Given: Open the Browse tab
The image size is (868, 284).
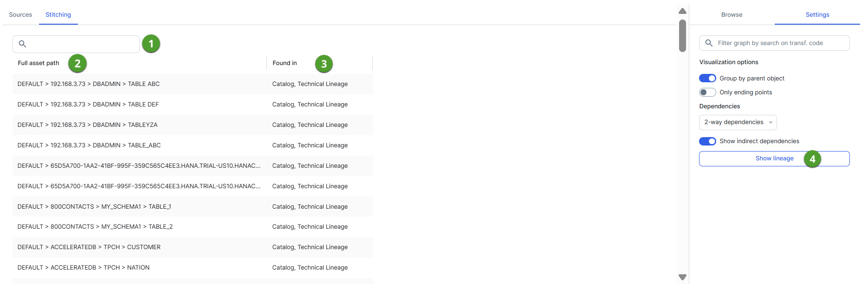Looking at the screenshot, I should pyautogui.click(x=732, y=15).
